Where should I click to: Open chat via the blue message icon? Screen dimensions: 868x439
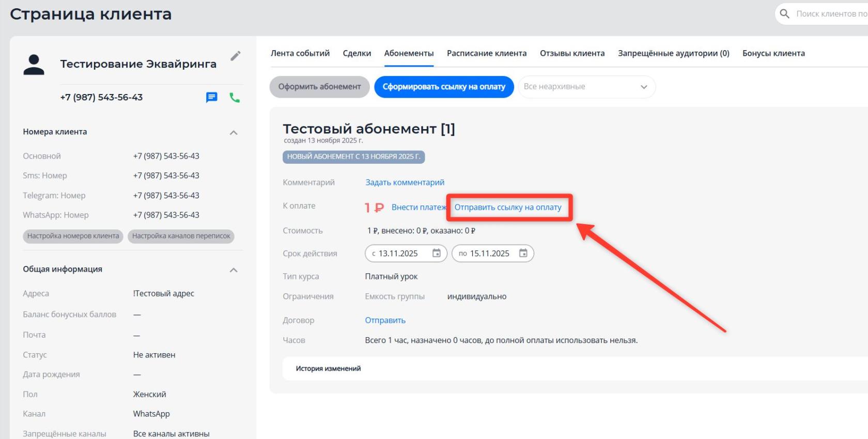212,98
